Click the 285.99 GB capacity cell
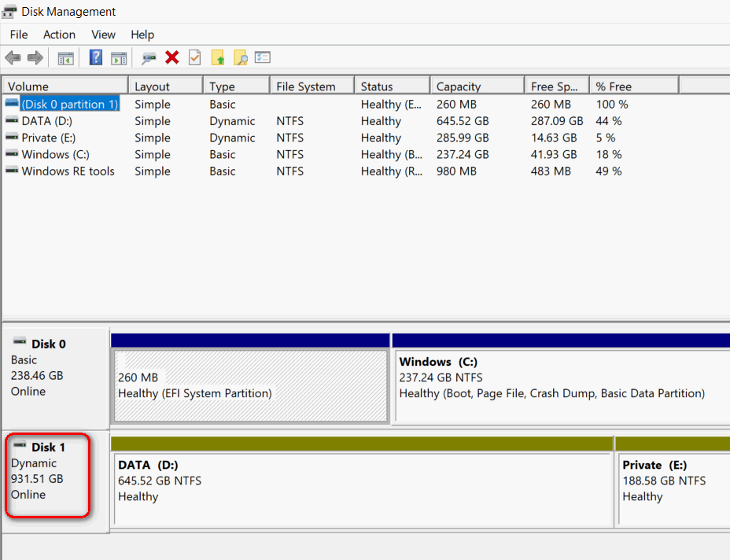 click(463, 138)
